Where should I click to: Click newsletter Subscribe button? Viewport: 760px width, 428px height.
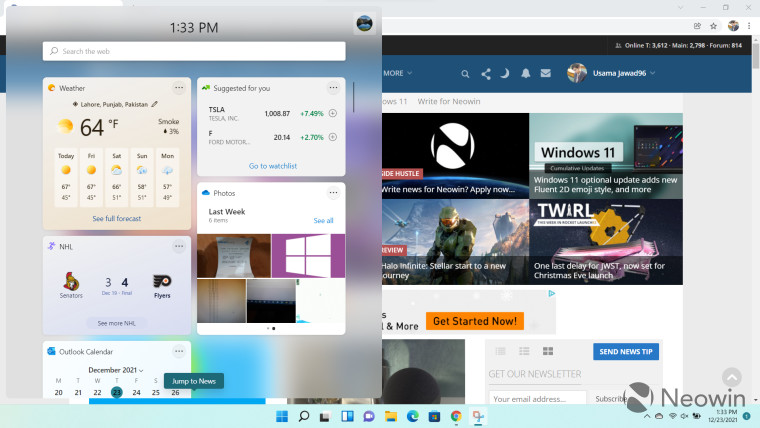[611, 398]
